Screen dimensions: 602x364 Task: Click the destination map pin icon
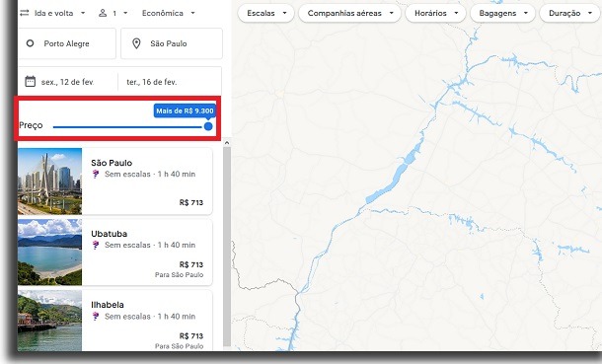136,43
